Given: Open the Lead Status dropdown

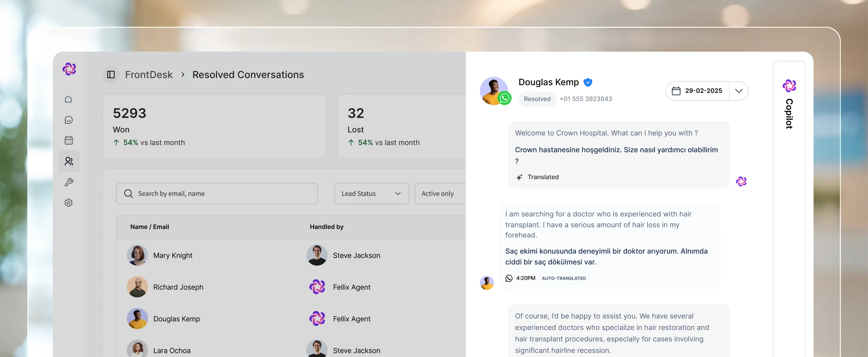Looking at the screenshot, I should coord(372,193).
